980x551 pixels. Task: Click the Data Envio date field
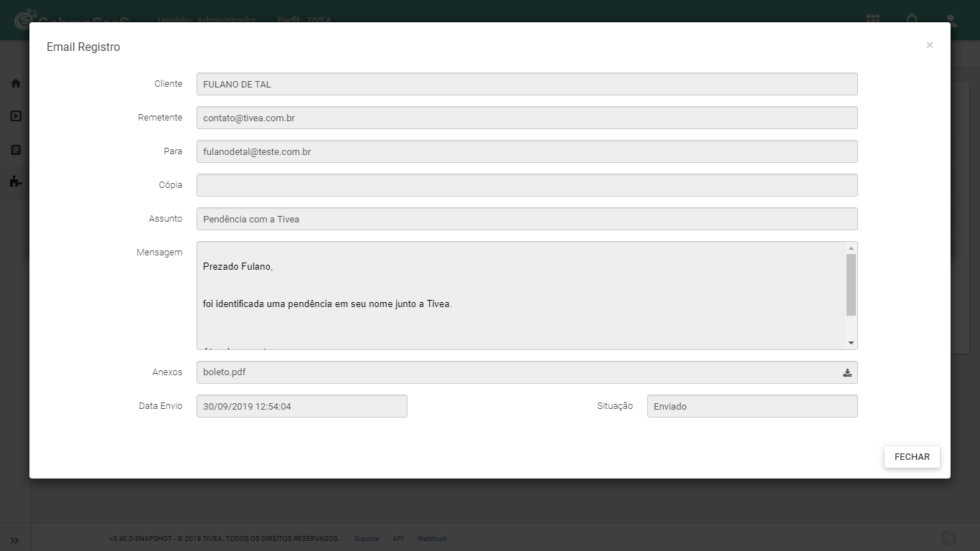point(302,406)
